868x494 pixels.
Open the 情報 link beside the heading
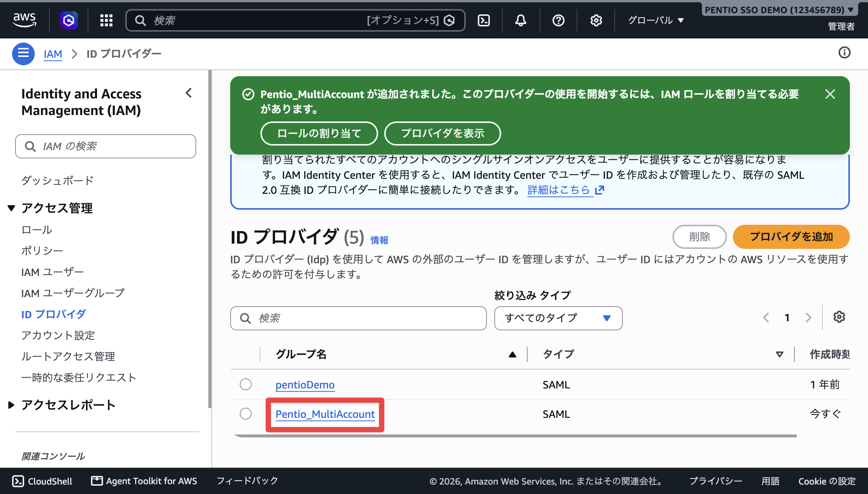pos(379,240)
